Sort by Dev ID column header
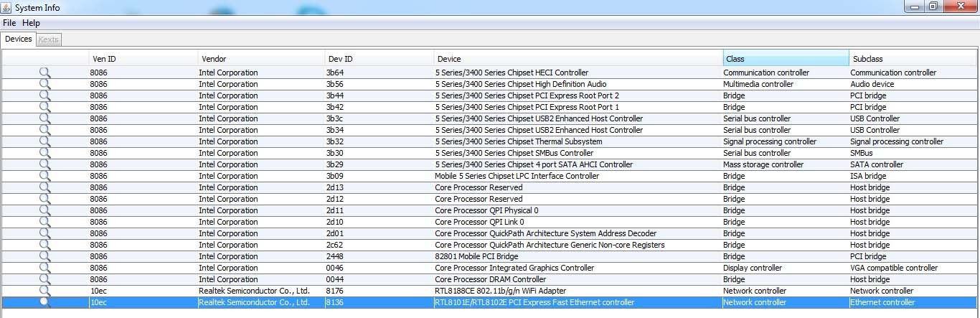980x318 pixels. point(379,59)
